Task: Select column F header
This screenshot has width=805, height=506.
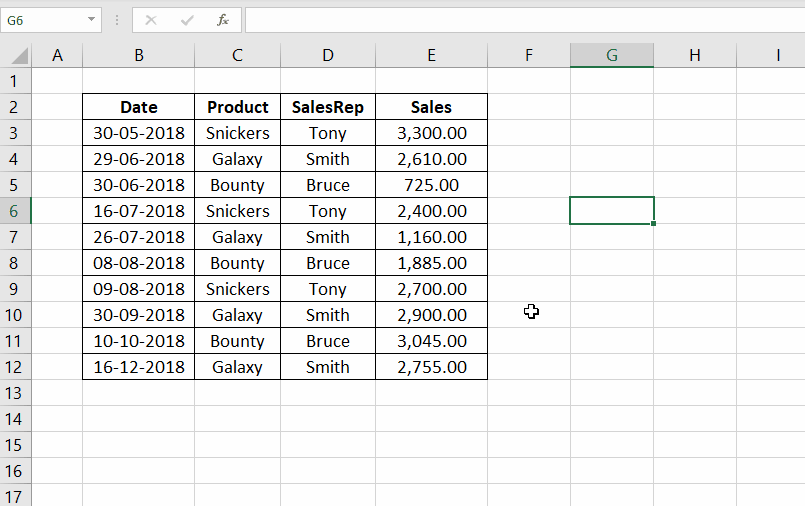Action: click(x=529, y=55)
